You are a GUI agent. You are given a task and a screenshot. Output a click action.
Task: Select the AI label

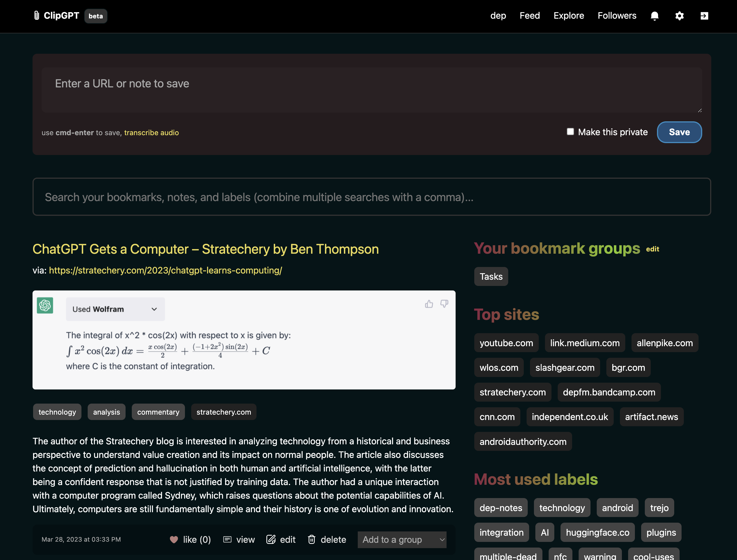545,532
